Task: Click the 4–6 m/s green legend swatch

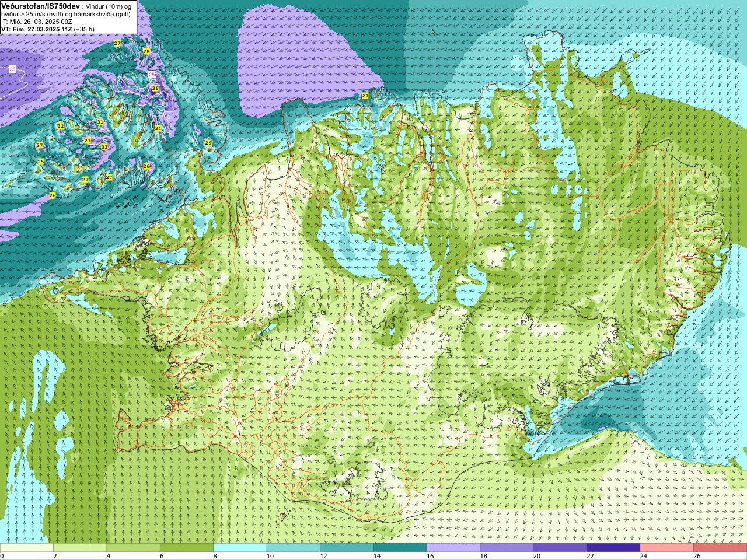Action: [x=133, y=548]
